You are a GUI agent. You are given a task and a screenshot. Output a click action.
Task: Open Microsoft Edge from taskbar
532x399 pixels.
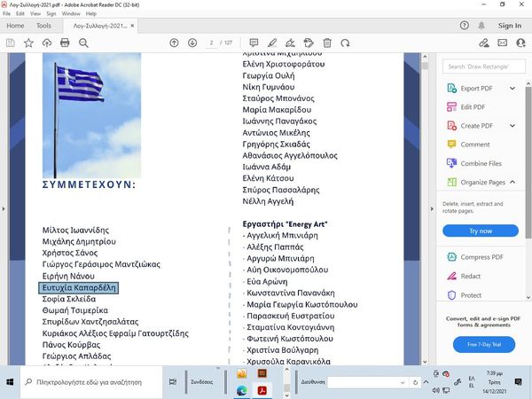[241, 390]
